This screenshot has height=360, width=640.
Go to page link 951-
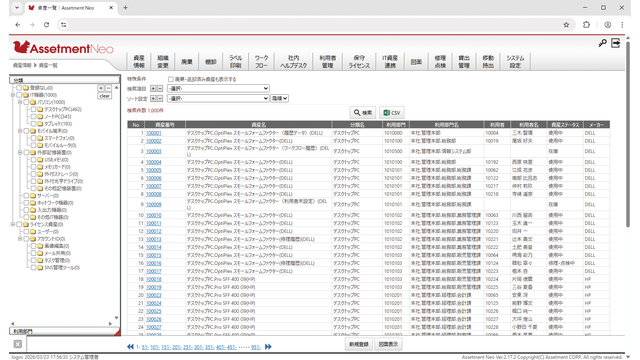coord(256,347)
